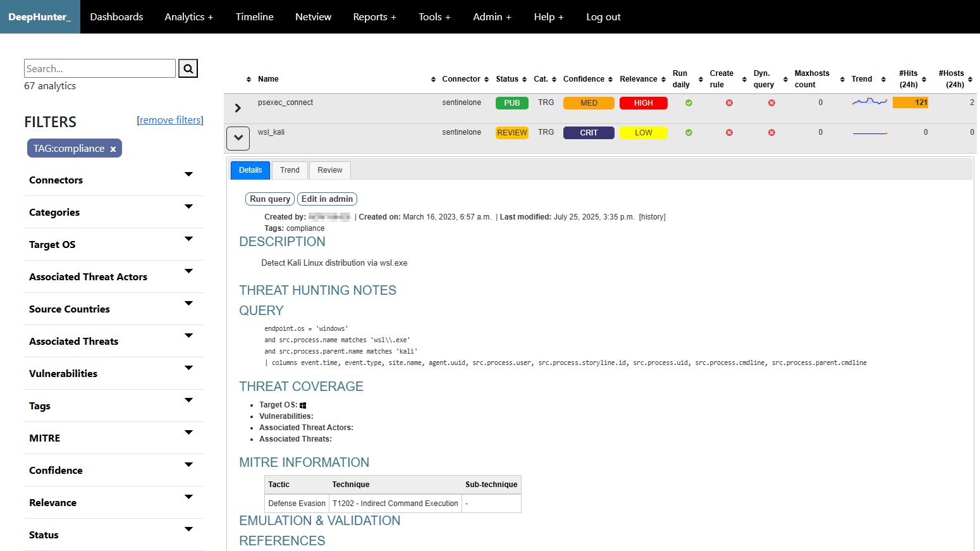Focus the Search analytics input
This screenshot has width=980, height=551.
100,68
